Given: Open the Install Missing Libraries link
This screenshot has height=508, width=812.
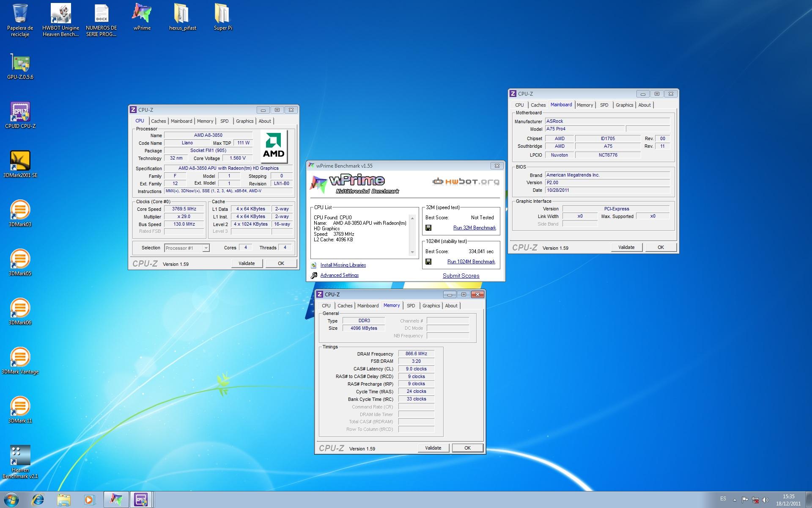Looking at the screenshot, I should coord(343,265).
